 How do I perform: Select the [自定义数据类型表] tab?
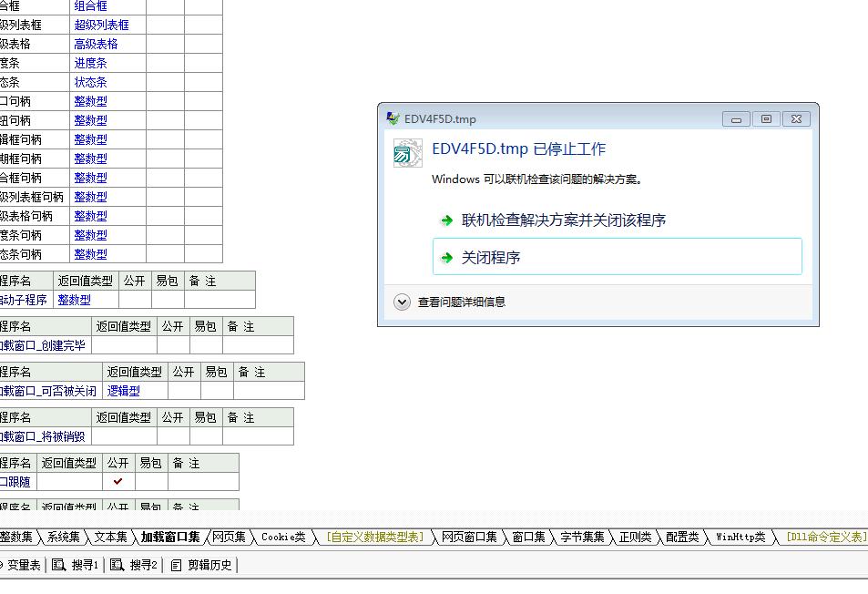[x=375, y=538]
